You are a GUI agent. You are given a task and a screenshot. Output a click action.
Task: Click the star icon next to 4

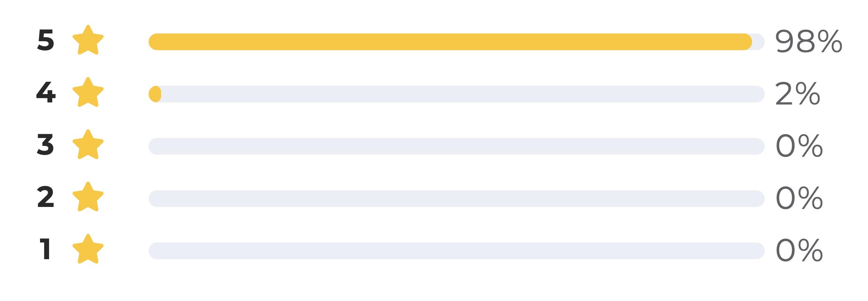88,92
